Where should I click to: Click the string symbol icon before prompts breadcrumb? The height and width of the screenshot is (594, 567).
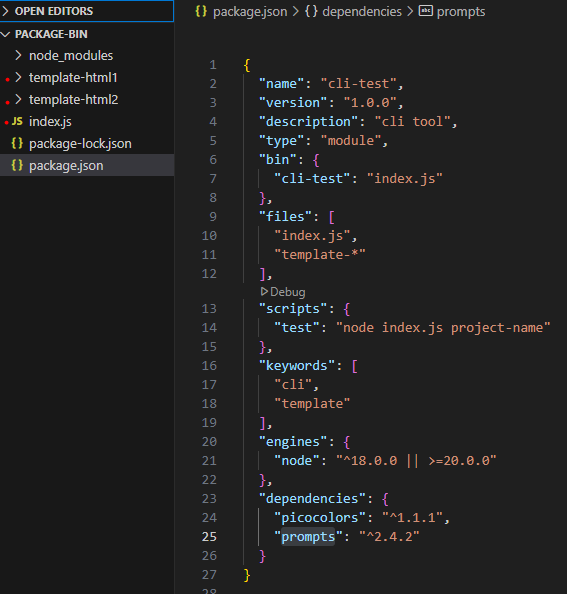pyautogui.click(x=426, y=11)
